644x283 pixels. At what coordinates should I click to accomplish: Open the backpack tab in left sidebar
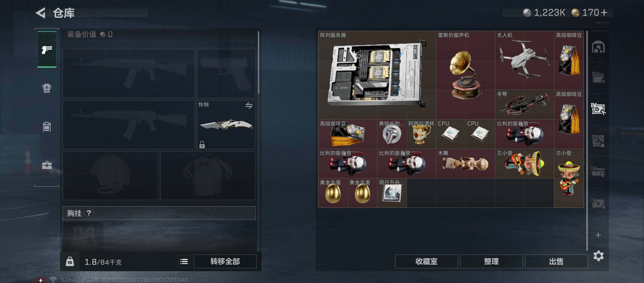(x=47, y=88)
